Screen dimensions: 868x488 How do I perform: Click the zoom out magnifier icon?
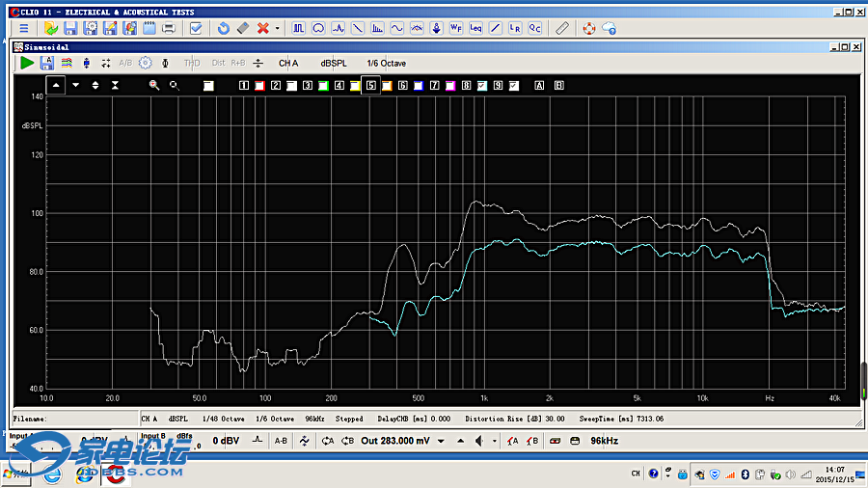[175, 85]
